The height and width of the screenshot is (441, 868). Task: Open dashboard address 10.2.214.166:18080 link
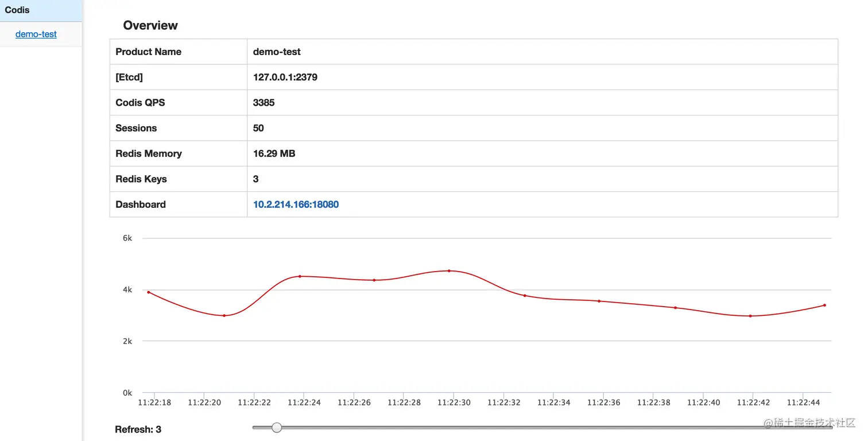click(296, 204)
